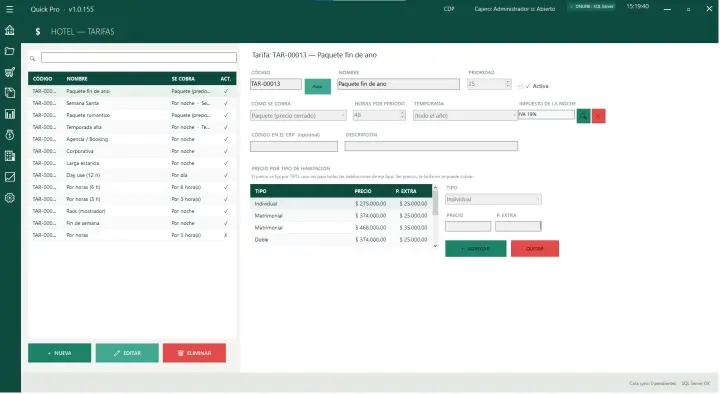Click active checkmark of Corporativa row
Viewport: 720px width, 394px height.
pos(225,151)
